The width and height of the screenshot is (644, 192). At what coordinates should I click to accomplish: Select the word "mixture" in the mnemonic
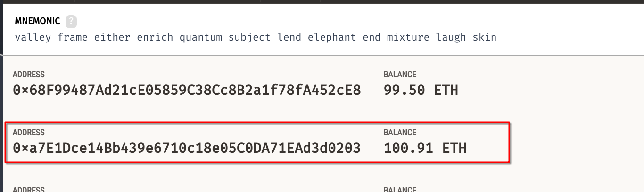coord(408,37)
